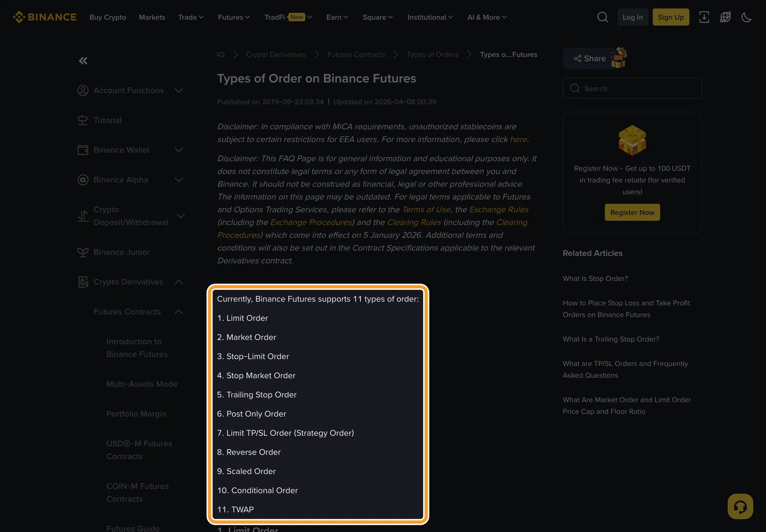Click the Crypto Deposit/Withdrawal icon
Image resolution: width=766 pixels, height=532 pixels.
[x=83, y=216]
